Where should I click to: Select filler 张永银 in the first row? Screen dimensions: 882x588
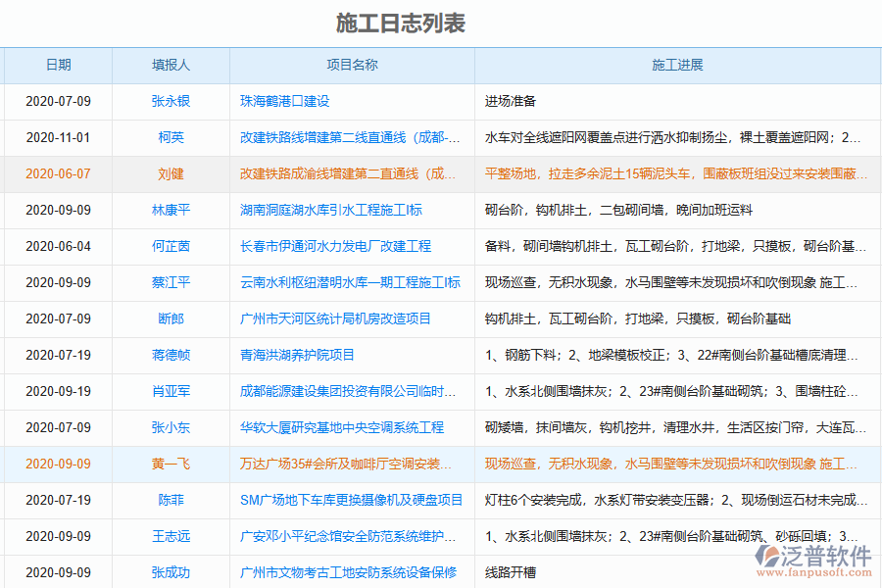[170, 101]
